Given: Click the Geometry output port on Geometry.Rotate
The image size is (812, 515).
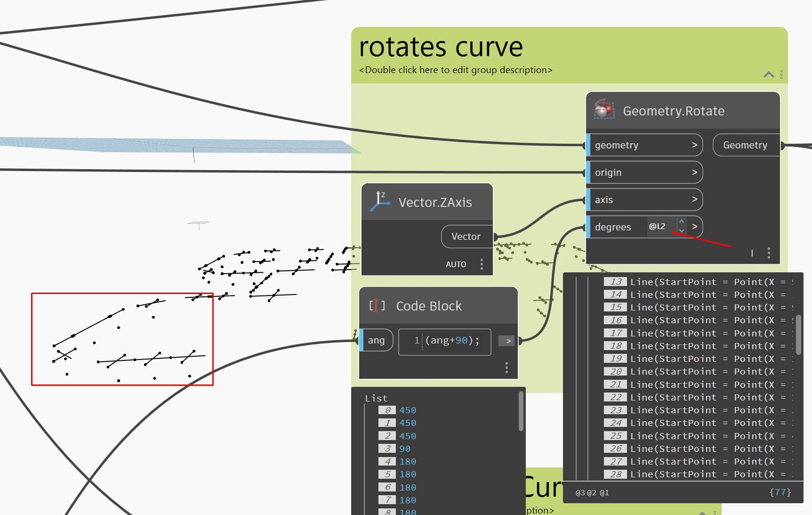Looking at the screenshot, I should (745, 145).
